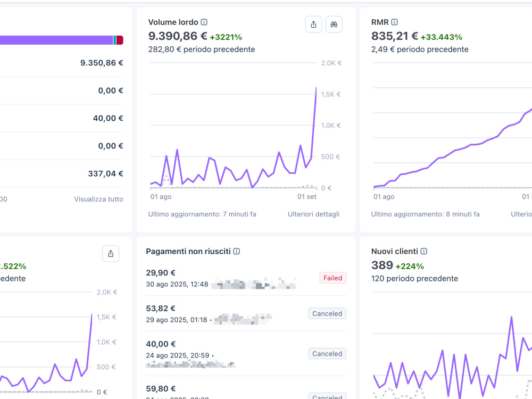Click the Canceled badge for 40,00 € payment

click(327, 354)
